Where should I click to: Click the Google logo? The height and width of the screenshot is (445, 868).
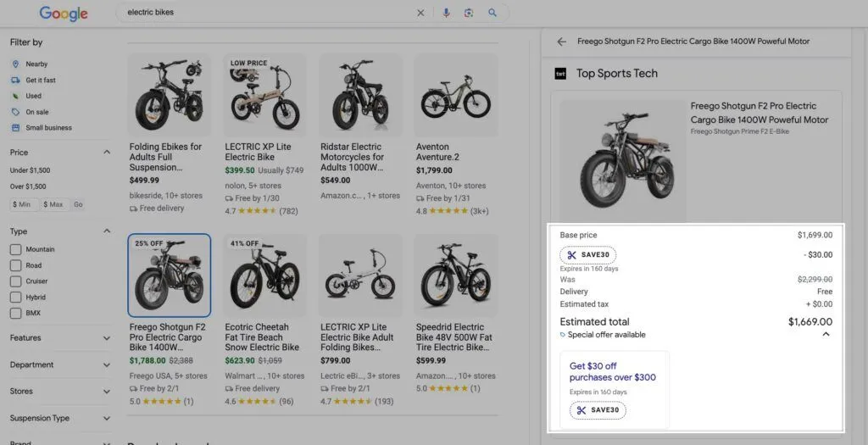(x=63, y=14)
